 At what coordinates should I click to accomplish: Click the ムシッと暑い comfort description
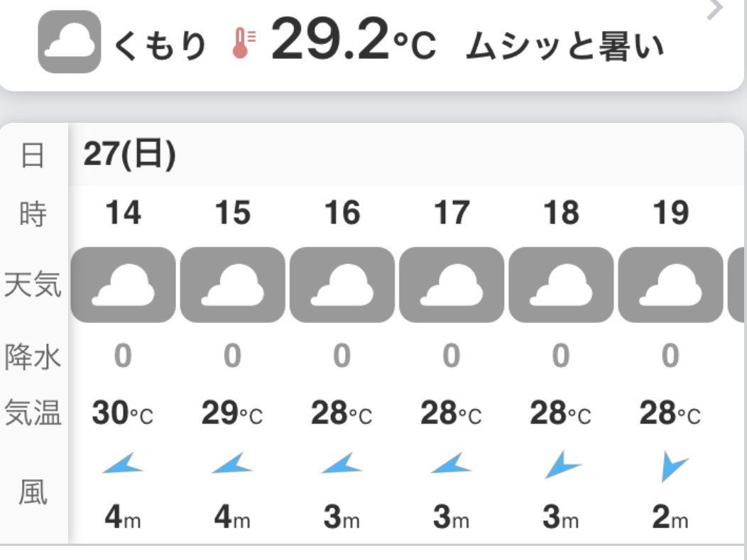click(x=565, y=46)
